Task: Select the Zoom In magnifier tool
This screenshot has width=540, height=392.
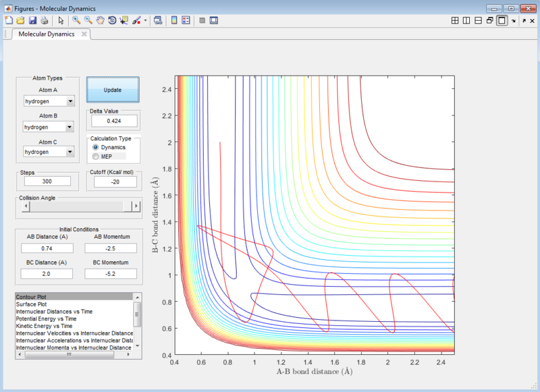Action: tap(76, 20)
